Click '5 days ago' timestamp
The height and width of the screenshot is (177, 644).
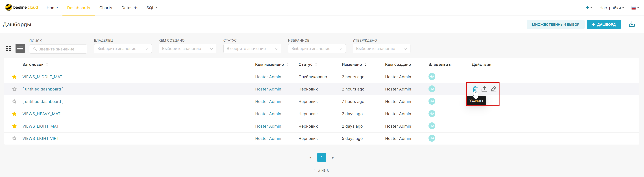[352, 138]
